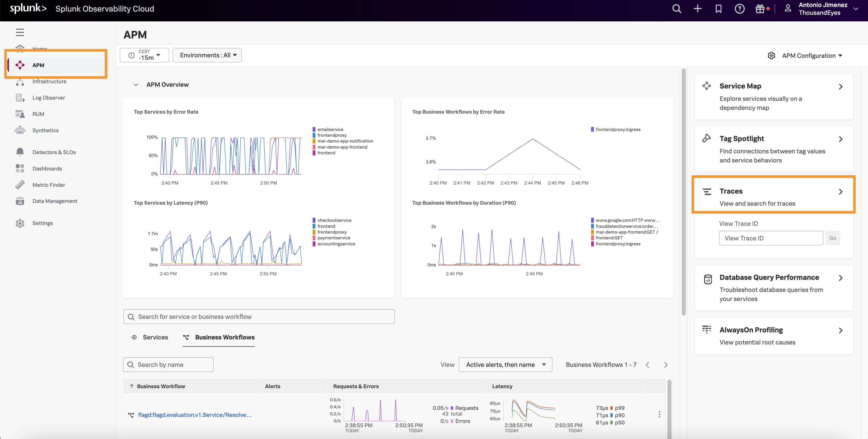Screen dimensions: 868x439
Task: Open the flagd row three-dot menu
Action: 659,414
